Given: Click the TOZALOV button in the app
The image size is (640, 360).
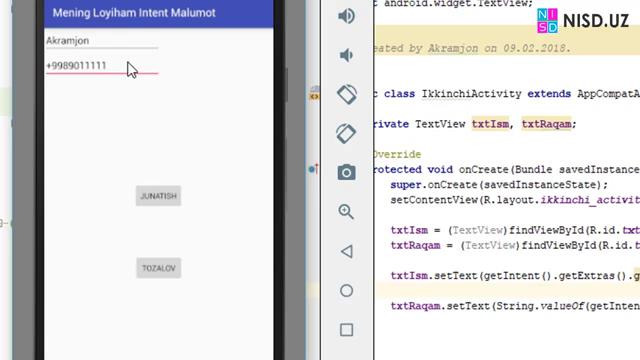Looking at the screenshot, I should 159,268.
